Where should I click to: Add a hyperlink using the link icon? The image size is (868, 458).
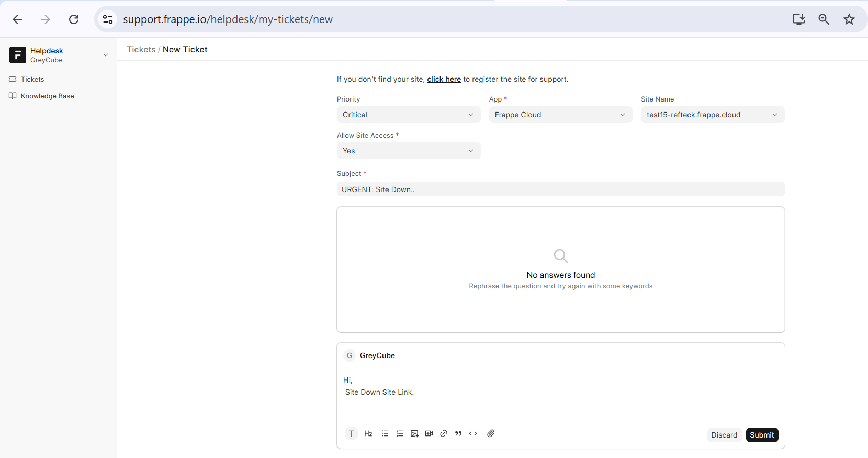click(x=444, y=433)
